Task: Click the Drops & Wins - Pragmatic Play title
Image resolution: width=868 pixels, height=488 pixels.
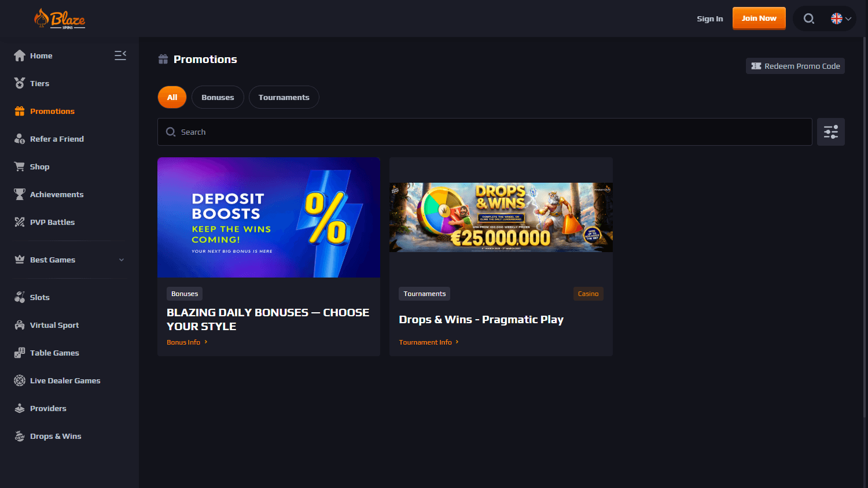Action: [481, 319]
